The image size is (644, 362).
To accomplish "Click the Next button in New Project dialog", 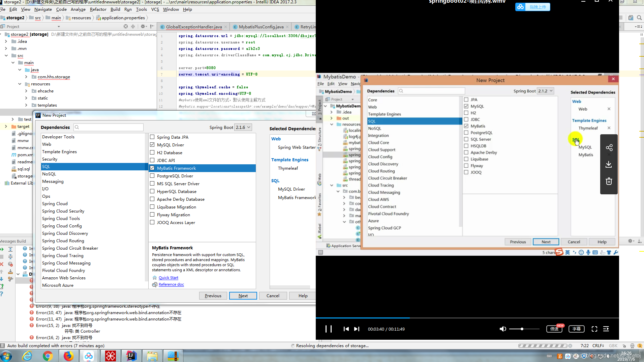I will 243,296.
